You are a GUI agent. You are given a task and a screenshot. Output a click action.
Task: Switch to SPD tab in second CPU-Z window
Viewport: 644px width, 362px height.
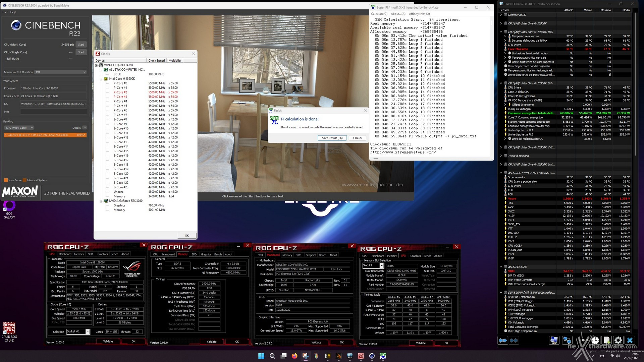coord(194,254)
